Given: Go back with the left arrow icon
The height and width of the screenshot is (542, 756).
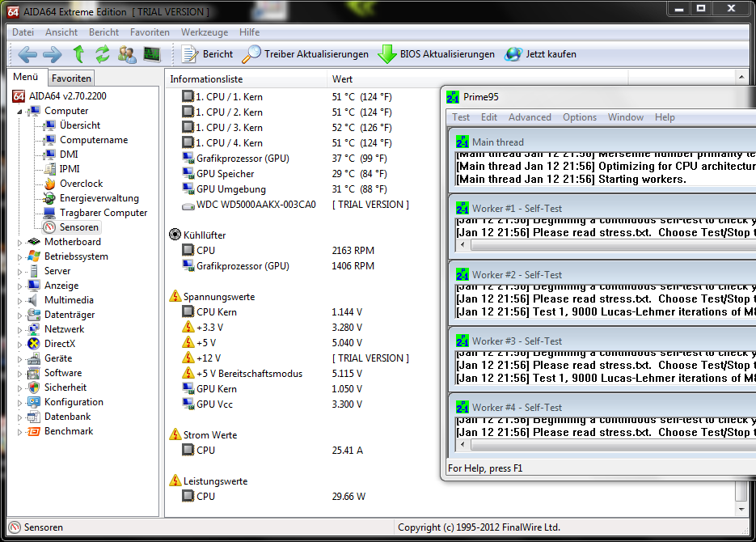Looking at the screenshot, I should tap(27, 54).
